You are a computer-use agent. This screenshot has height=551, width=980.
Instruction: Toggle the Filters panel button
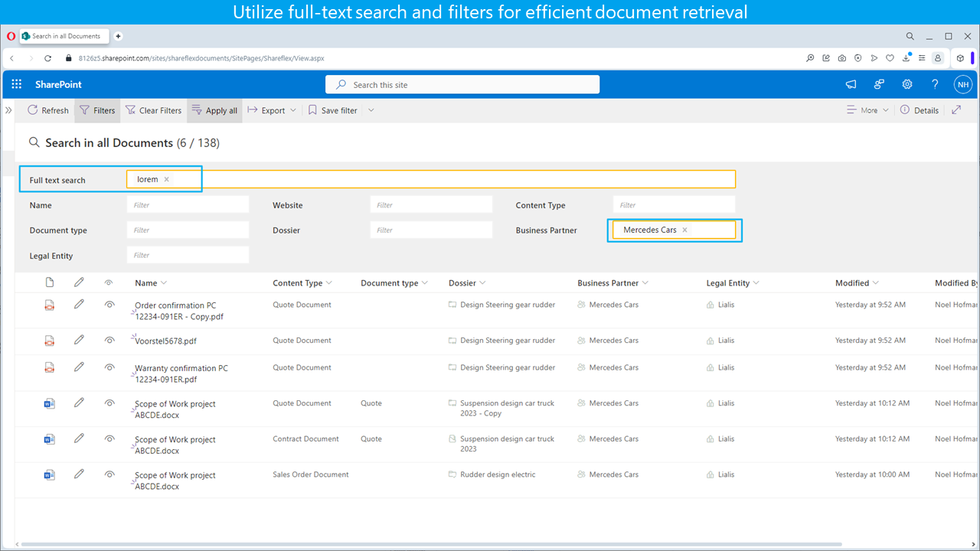click(96, 110)
